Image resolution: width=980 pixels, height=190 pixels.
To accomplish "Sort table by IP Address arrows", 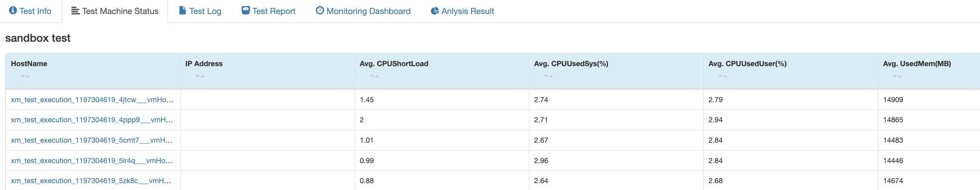I will (x=200, y=76).
